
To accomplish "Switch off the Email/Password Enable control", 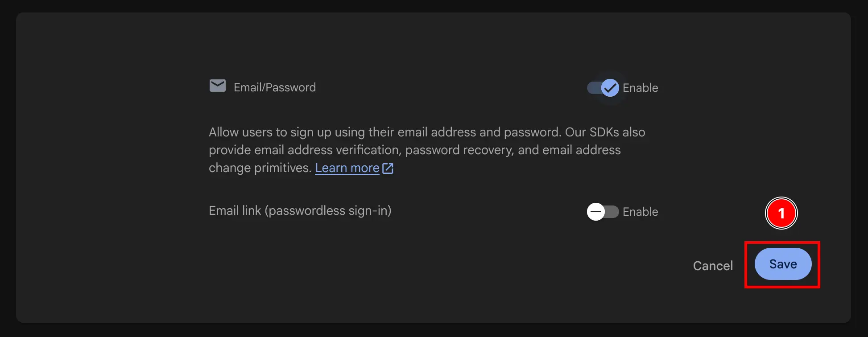I will pos(602,88).
